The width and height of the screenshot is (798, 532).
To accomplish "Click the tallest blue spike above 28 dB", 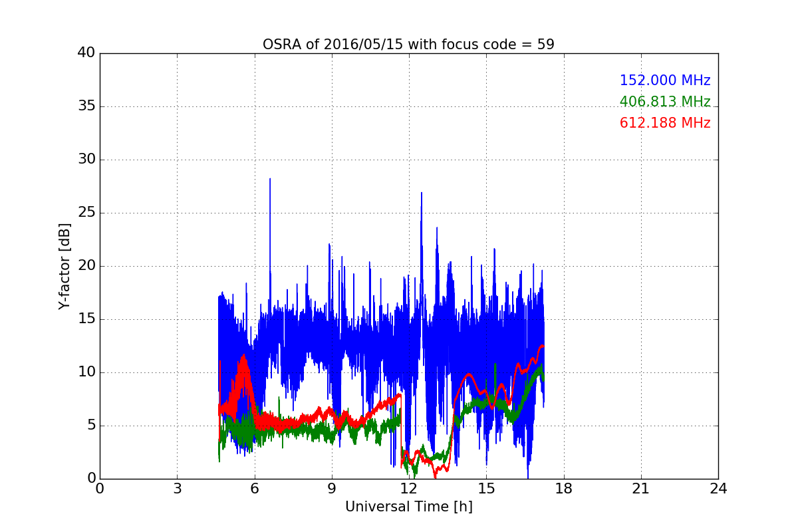I will pyautogui.click(x=270, y=180).
